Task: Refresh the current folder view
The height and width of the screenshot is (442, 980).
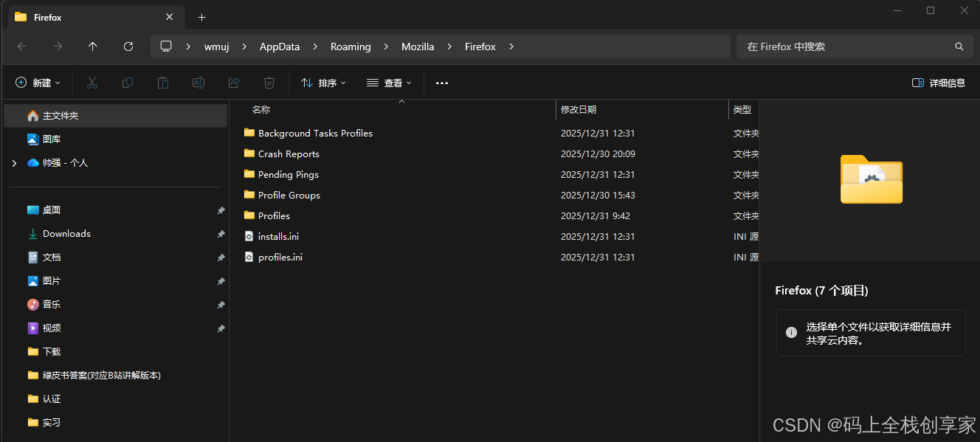Action: (x=128, y=46)
